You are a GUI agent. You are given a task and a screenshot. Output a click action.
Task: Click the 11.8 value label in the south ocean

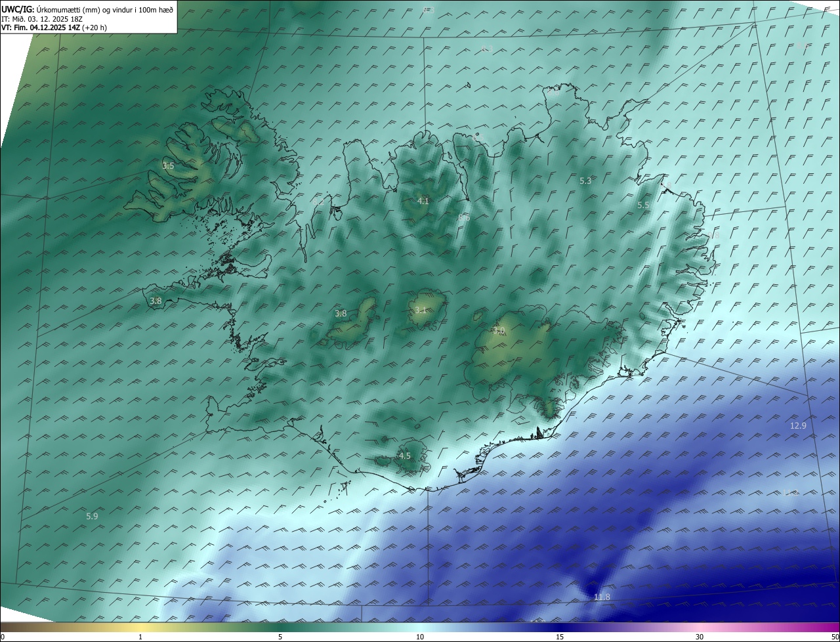tap(602, 597)
